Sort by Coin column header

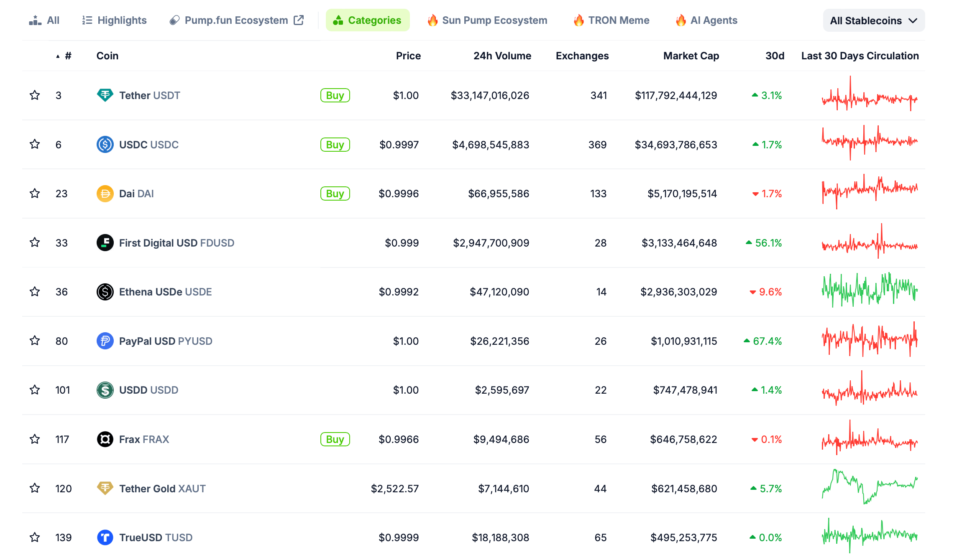point(107,56)
